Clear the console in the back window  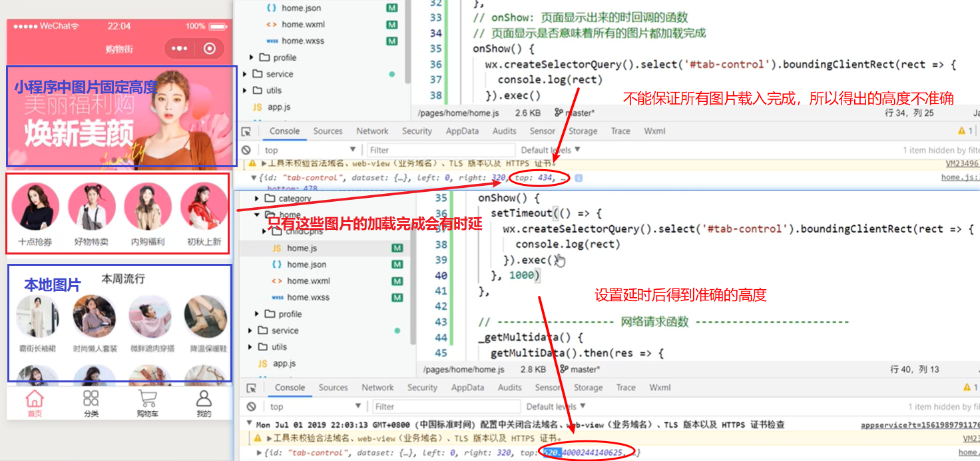click(x=246, y=150)
